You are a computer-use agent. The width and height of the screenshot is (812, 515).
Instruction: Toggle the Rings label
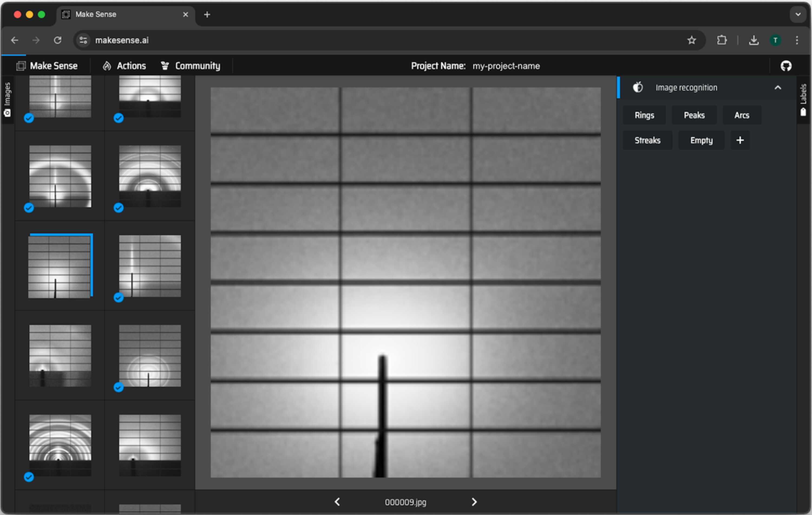644,115
